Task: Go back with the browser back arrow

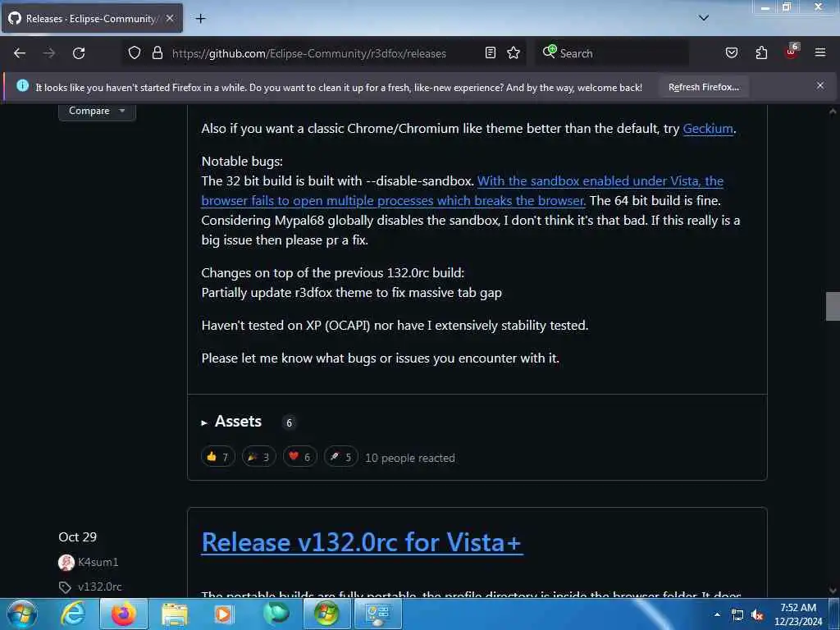Action: (x=20, y=53)
